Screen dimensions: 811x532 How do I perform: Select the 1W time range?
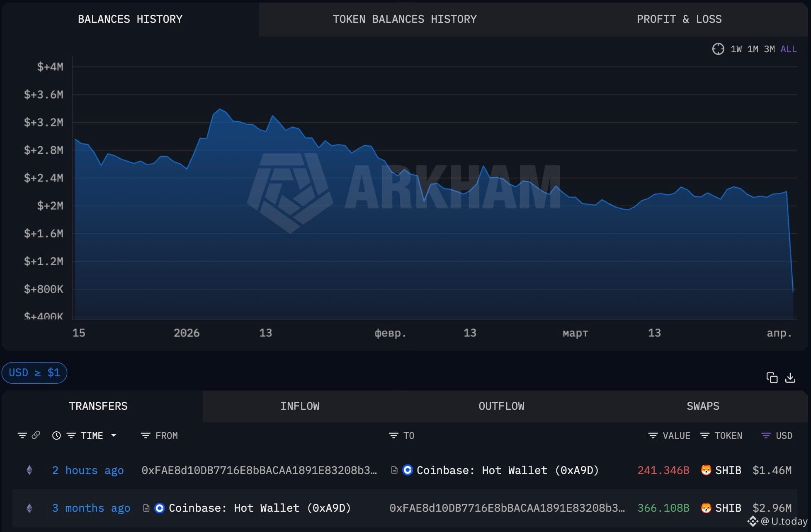(736, 49)
